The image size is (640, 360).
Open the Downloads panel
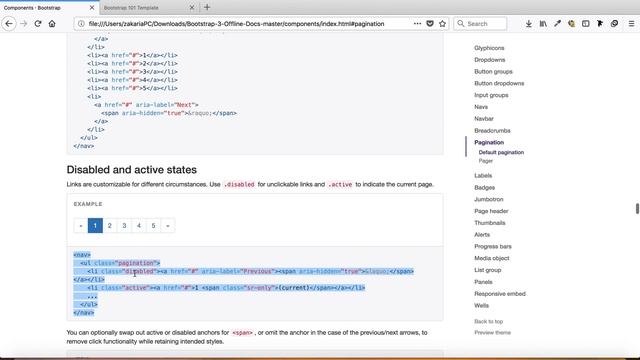[x=529, y=24]
